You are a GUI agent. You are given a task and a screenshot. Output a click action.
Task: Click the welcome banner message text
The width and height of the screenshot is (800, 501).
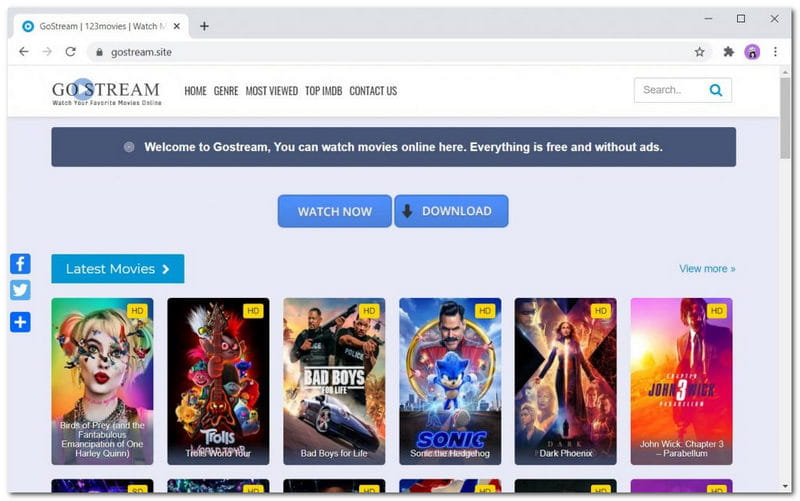pos(403,147)
